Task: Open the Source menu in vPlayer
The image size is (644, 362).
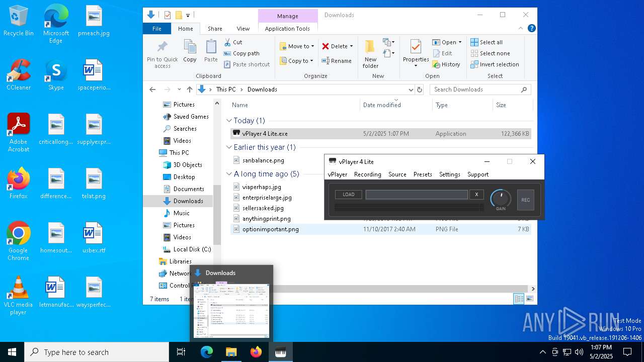Action: coord(397,174)
